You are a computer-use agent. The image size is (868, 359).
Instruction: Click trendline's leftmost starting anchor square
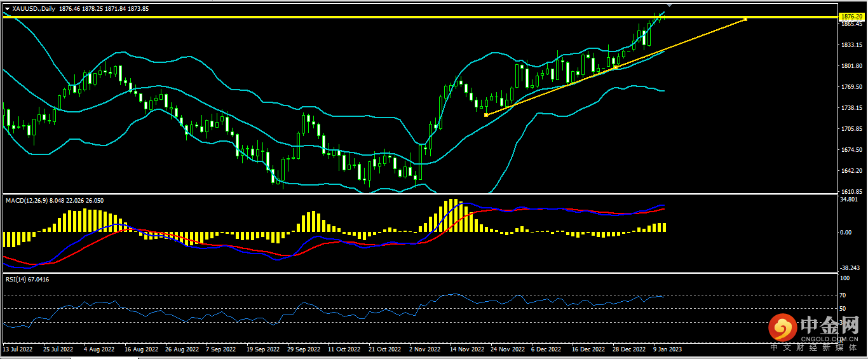[x=486, y=115]
